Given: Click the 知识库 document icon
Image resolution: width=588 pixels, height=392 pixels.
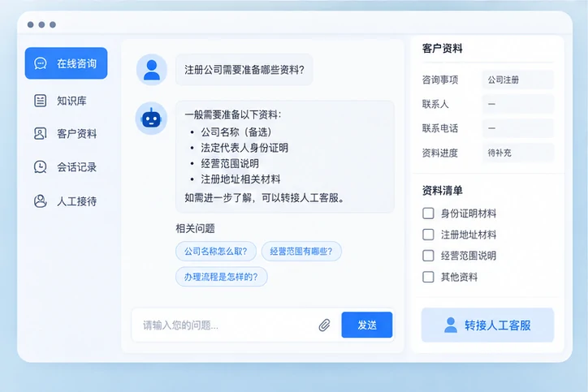Looking at the screenshot, I should 40,101.
